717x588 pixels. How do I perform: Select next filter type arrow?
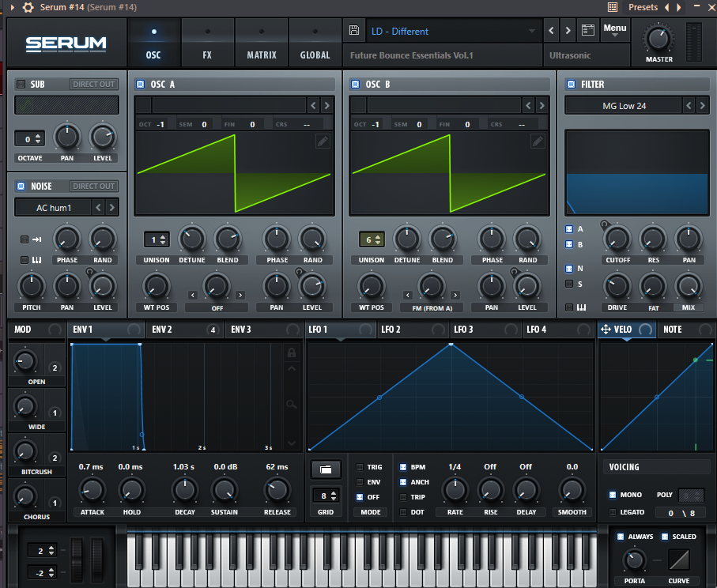703,106
